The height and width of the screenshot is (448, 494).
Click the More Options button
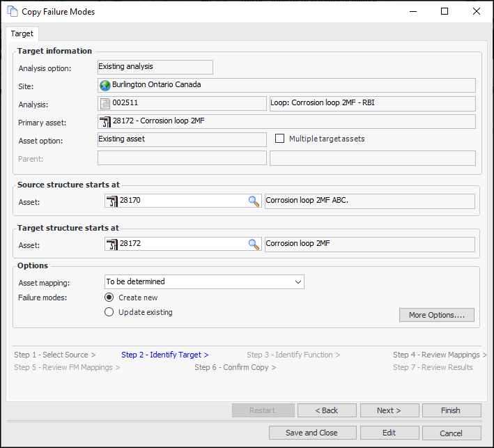point(436,315)
